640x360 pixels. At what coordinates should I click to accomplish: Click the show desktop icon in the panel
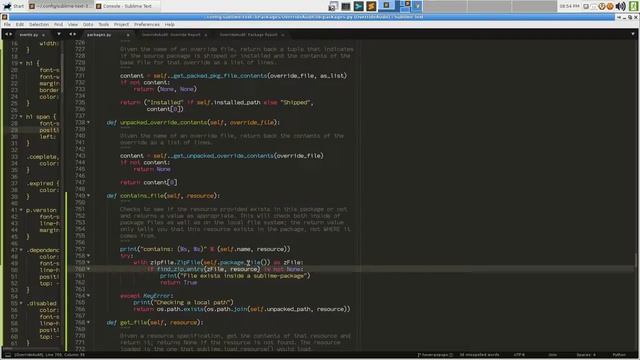click(x=333, y=6)
